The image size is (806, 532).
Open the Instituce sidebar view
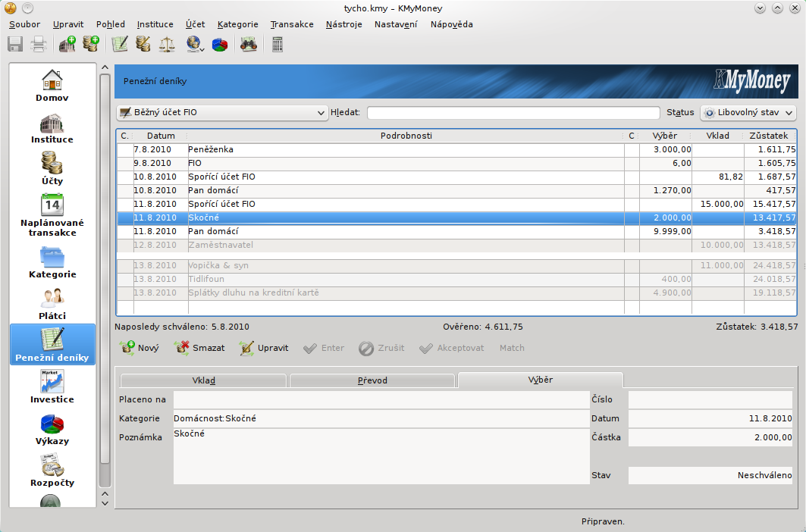(52, 129)
